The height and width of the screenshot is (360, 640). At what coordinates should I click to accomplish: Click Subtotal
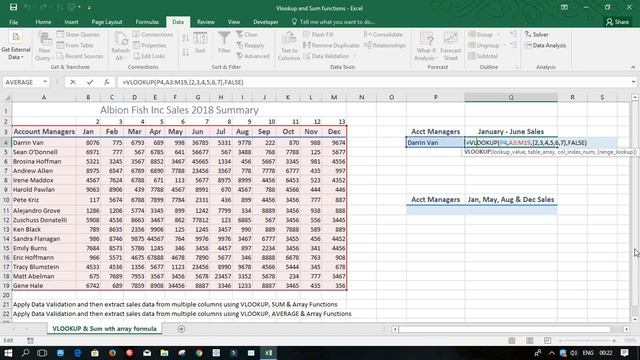[x=483, y=56]
